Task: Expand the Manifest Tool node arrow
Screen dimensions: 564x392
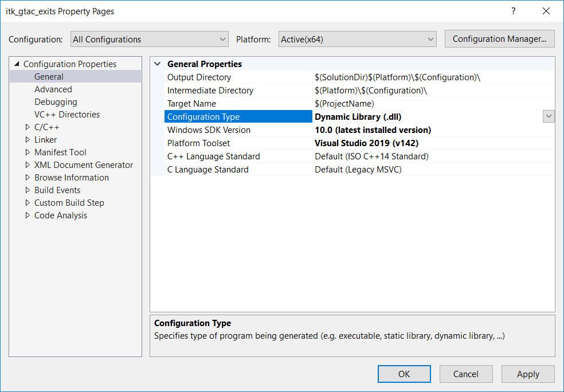Action: click(28, 152)
